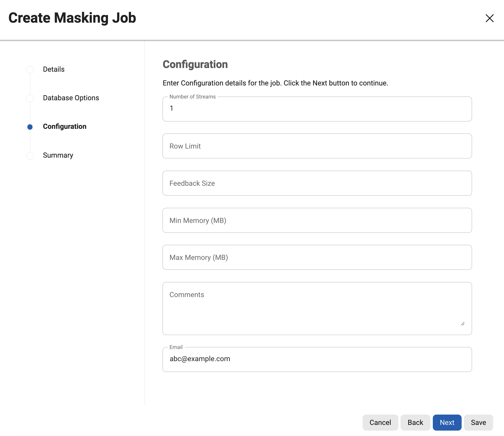The width and height of the screenshot is (504, 436).
Task: Select the Summary step label
Action: (58, 155)
